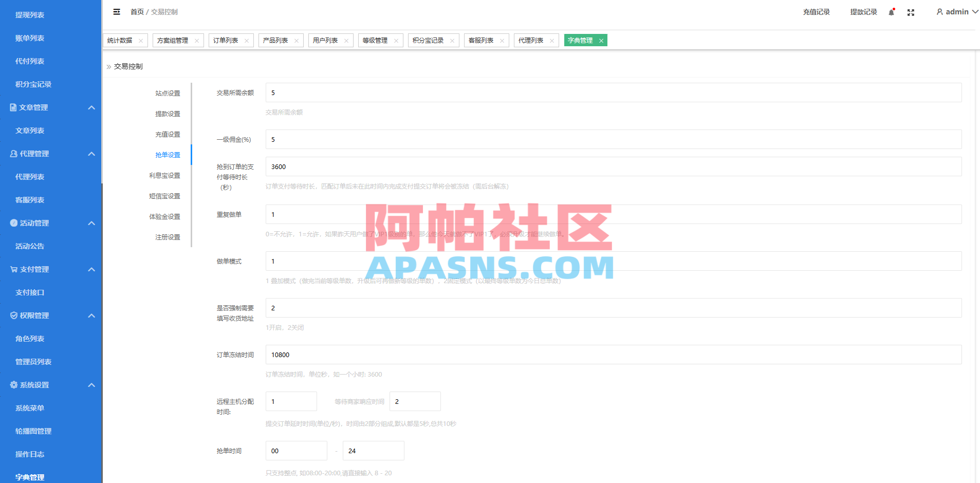点击系统设置的齿轮图标
Image resolution: width=980 pixels, height=483 pixels.
(13, 385)
